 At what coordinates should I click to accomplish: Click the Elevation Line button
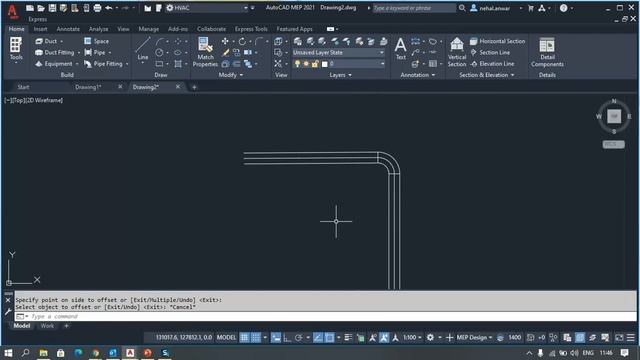(492, 64)
